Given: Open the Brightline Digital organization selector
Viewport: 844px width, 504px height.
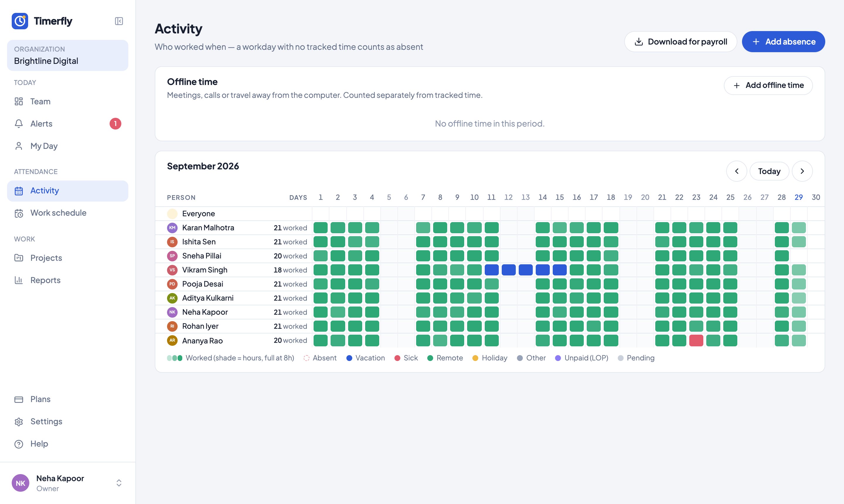Looking at the screenshot, I should (68, 55).
